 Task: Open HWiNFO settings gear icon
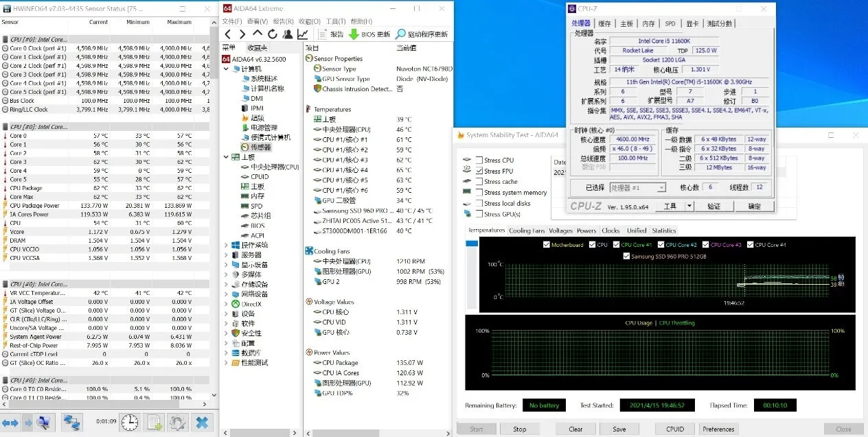pos(178,422)
